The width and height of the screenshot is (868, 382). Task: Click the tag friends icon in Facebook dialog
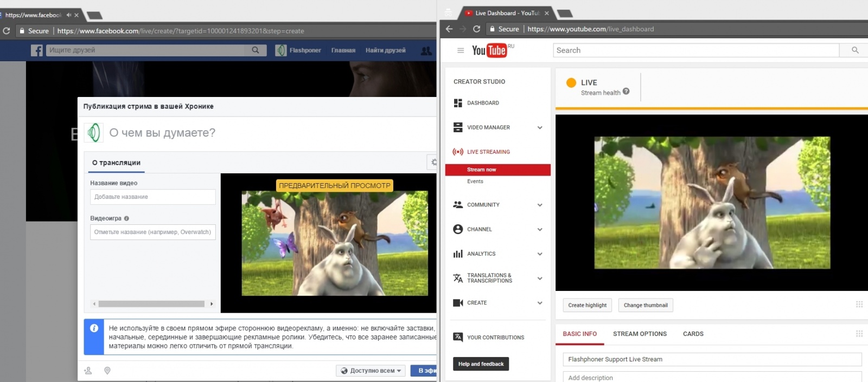pyautogui.click(x=88, y=371)
